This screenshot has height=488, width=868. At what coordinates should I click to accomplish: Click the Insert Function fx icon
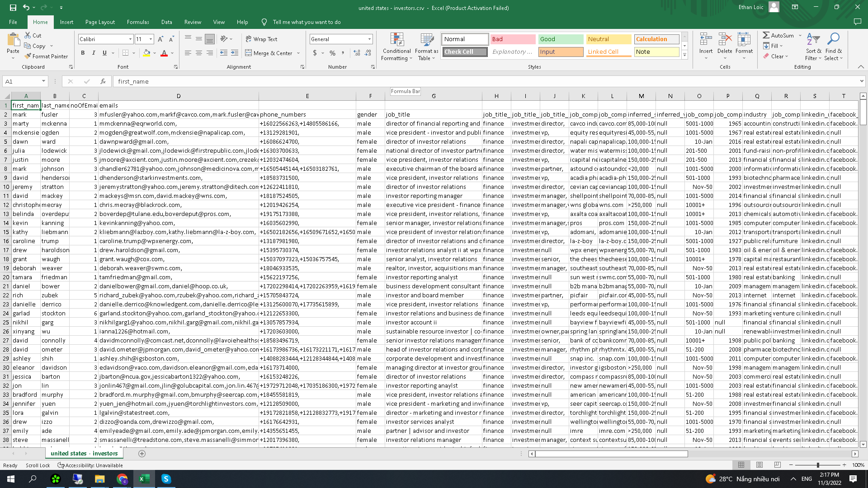click(103, 81)
